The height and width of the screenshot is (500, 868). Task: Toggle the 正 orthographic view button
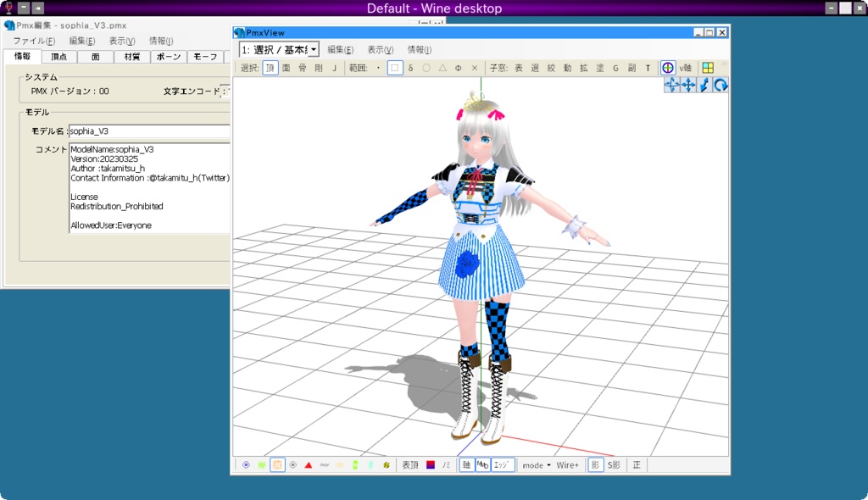[x=637, y=465]
